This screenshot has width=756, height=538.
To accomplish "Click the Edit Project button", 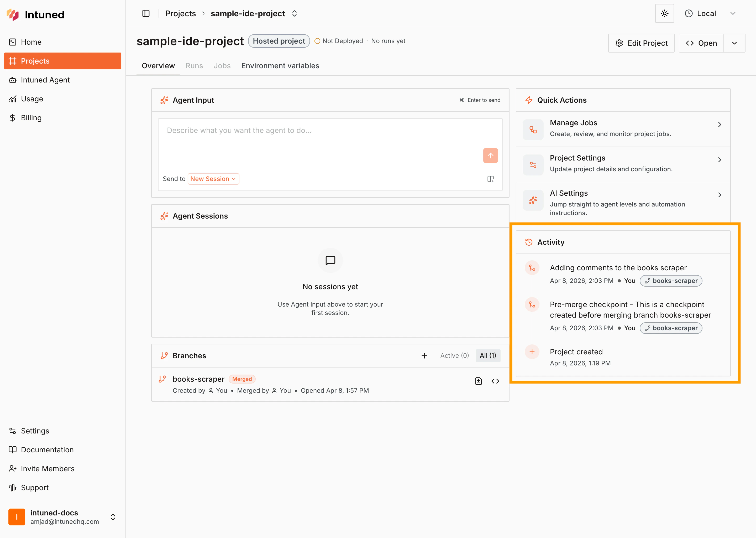I will [x=641, y=43].
